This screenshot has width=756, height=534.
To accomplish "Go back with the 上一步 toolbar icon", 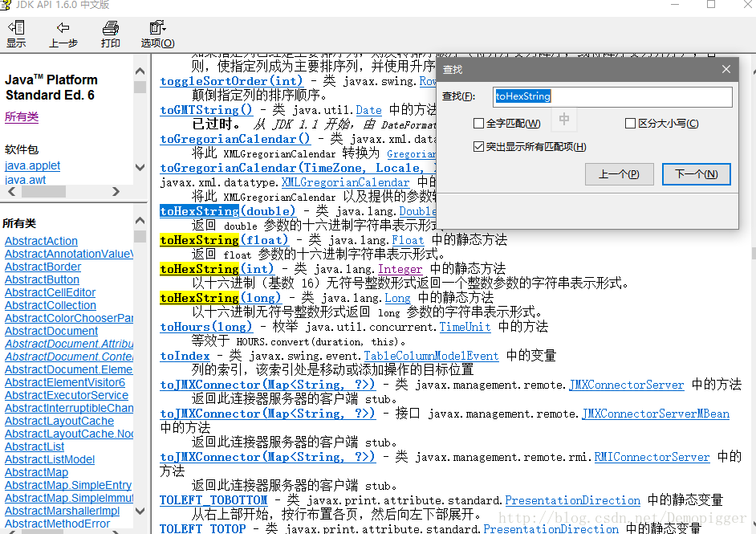I will click(63, 34).
